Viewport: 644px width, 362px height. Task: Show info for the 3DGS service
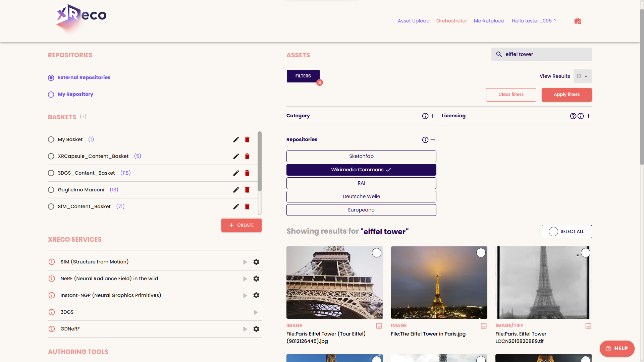tap(52, 312)
